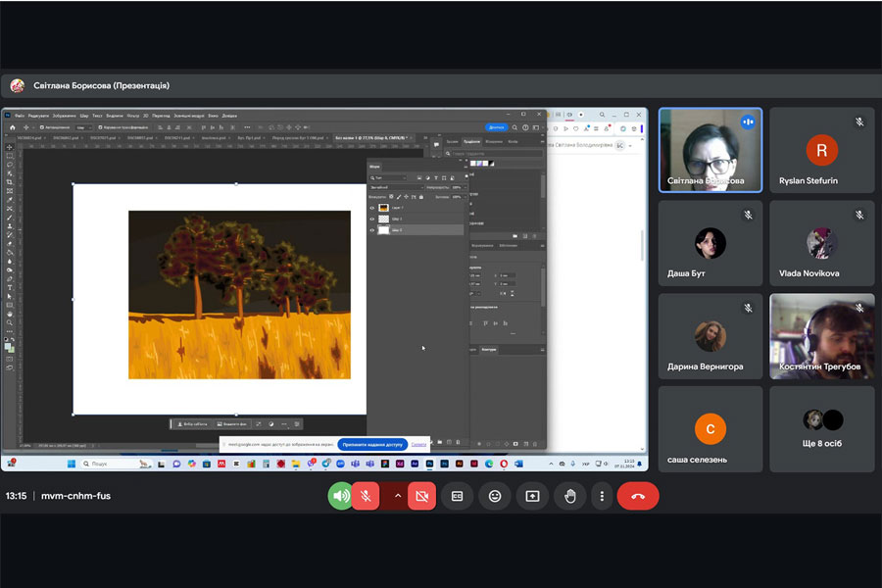Select the Move tool in Photoshop toolbar
This screenshot has width=882, height=588.
click(10, 147)
